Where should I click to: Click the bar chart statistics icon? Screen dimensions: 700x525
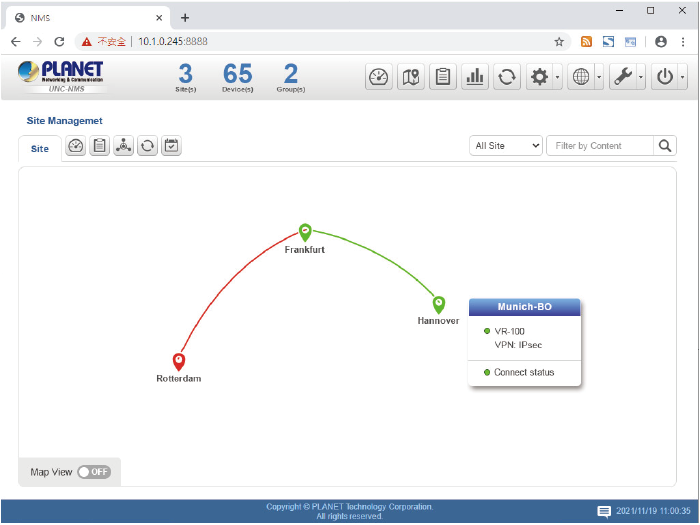475,77
